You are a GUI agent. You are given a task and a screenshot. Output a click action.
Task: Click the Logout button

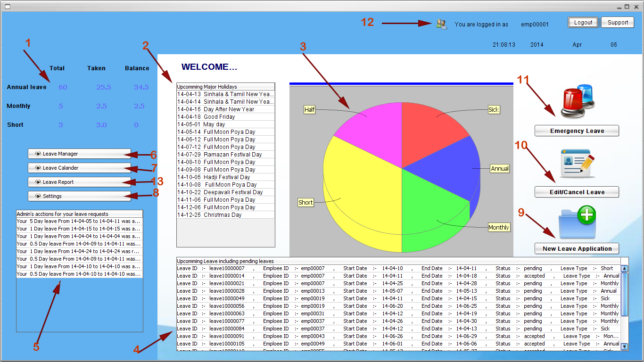tap(583, 22)
